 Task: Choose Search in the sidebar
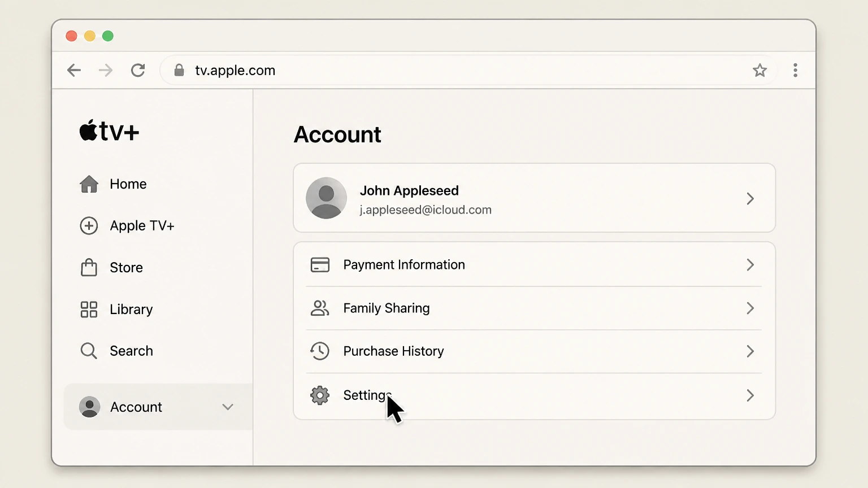pos(131,351)
